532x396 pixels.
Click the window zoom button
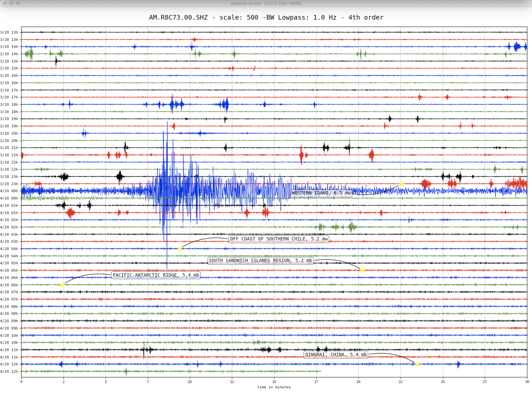point(18,3)
